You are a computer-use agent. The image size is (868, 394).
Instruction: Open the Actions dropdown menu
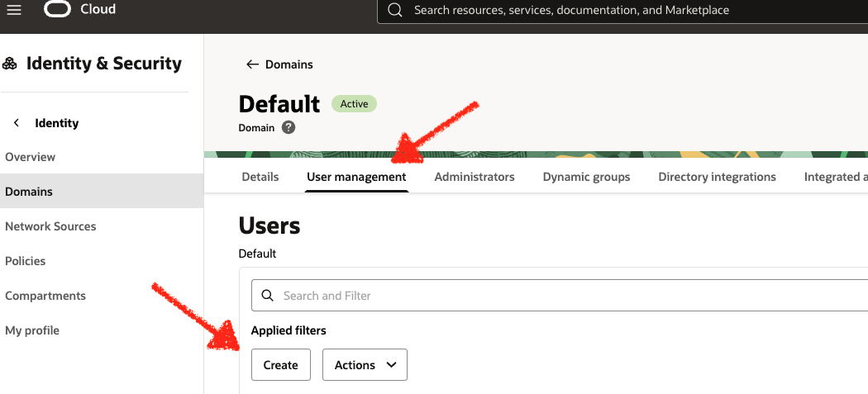(x=365, y=364)
